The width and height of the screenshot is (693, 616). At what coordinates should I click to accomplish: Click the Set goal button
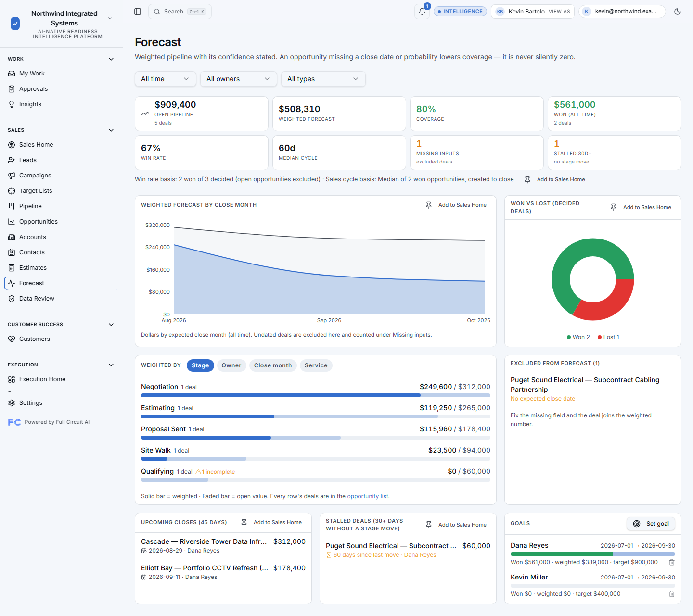pos(651,524)
